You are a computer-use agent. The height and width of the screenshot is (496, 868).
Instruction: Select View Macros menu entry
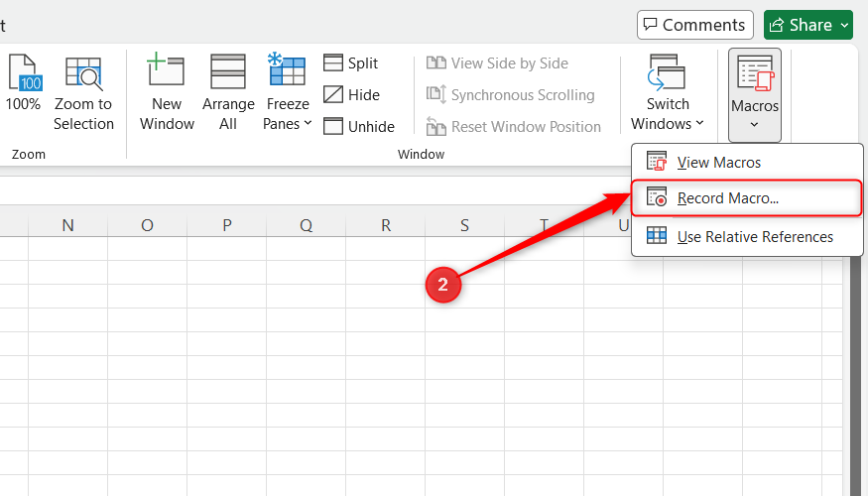747,163
